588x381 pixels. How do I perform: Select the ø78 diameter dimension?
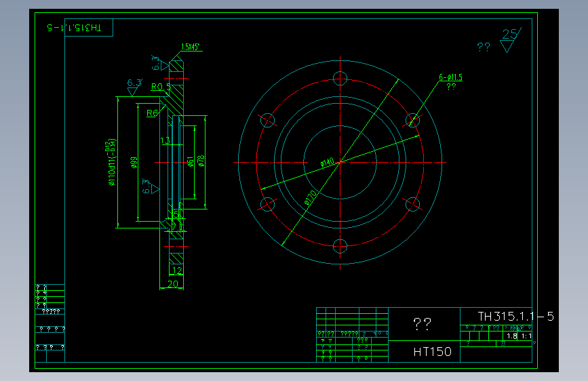(201, 161)
